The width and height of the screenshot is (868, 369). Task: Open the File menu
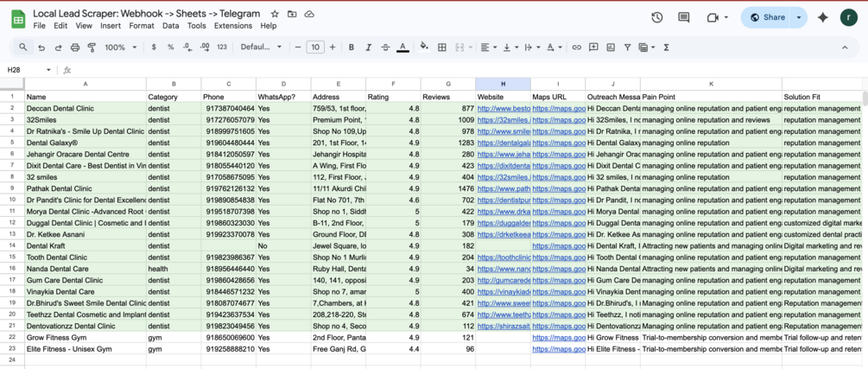[40, 25]
